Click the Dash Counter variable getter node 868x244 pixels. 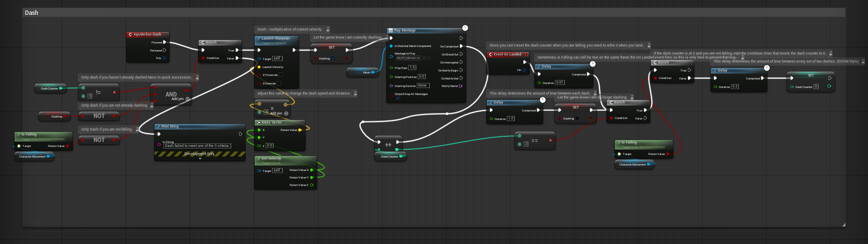(50, 88)
